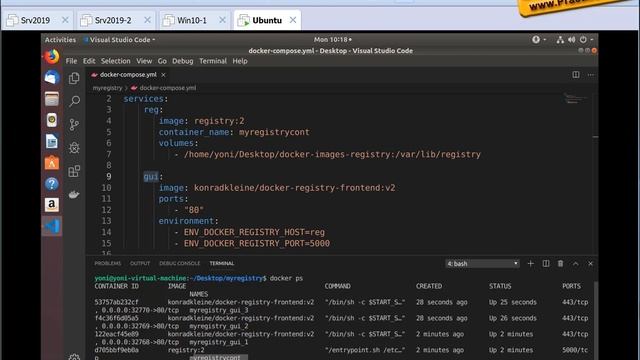Image resolution: width=640 pixels, height=360 pixels.
Task: Open the Docker view in activity bar
Action: pos(74,194)
